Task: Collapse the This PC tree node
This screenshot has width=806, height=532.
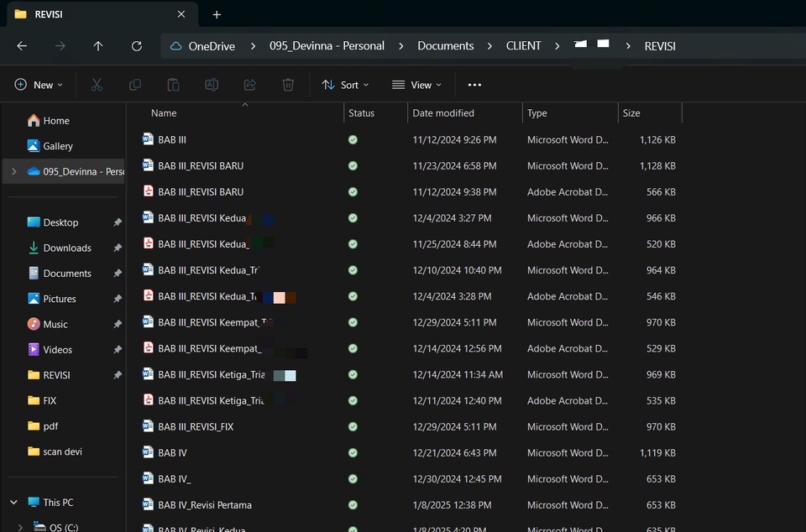Action: coord(13,502)
